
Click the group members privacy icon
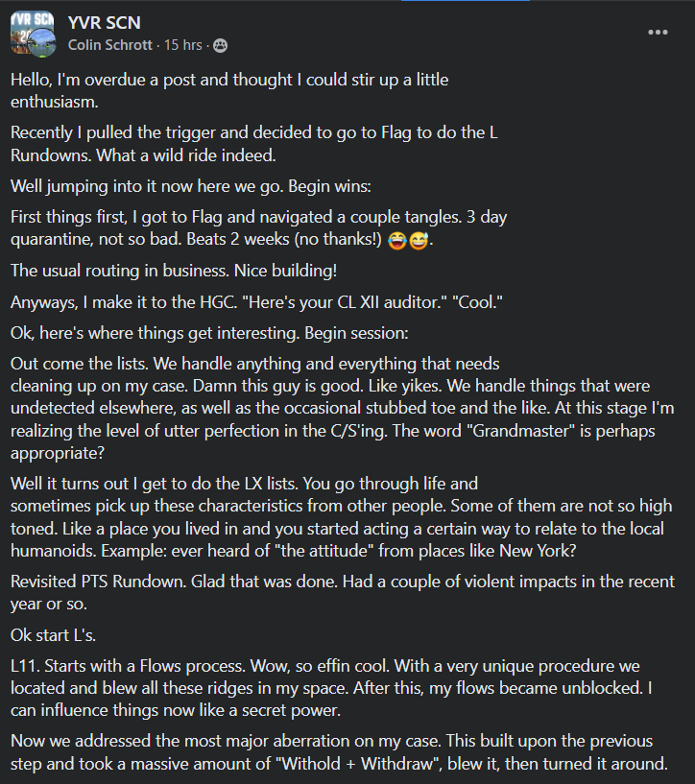click(220, 45)
